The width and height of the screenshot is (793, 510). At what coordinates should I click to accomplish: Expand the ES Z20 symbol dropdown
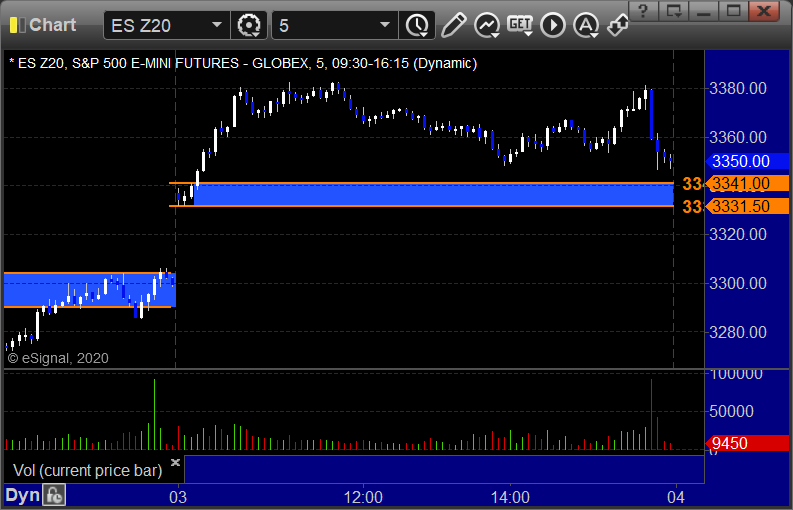(217, 25)
